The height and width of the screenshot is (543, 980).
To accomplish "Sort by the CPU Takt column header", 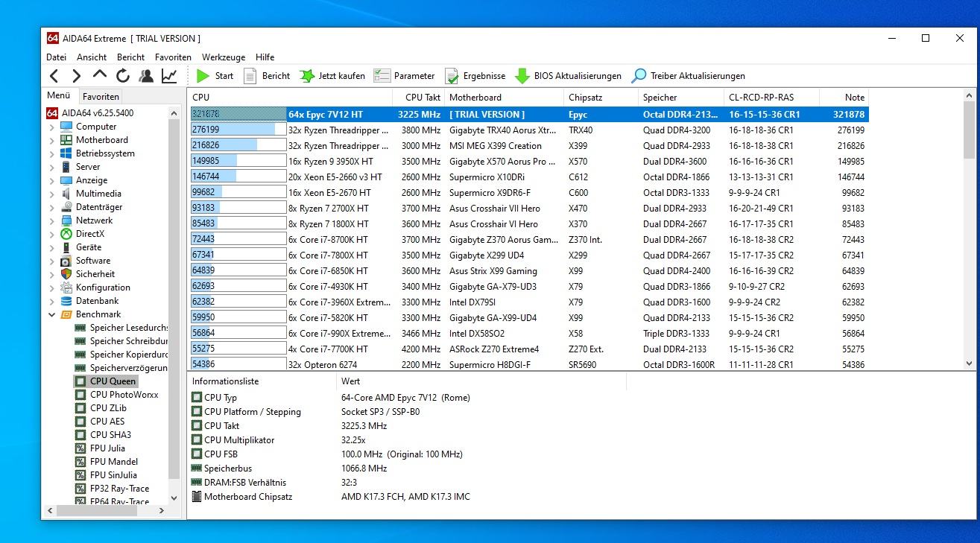I will coord(419,98).
